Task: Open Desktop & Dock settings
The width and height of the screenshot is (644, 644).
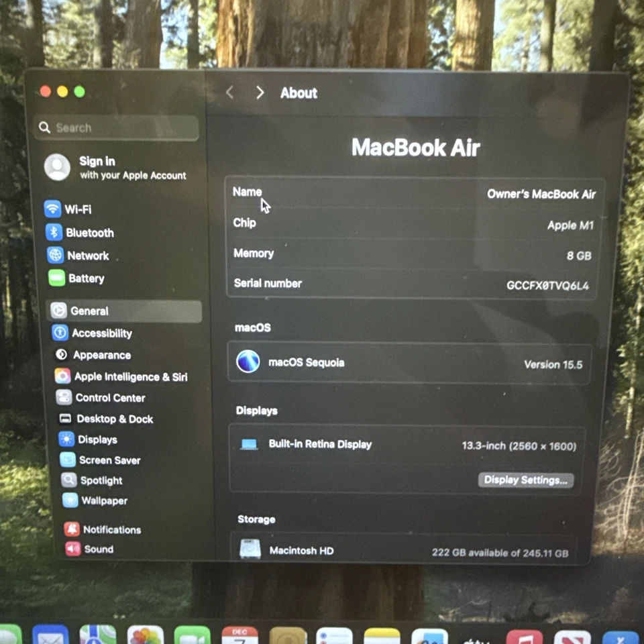Action: click(114, 419)
